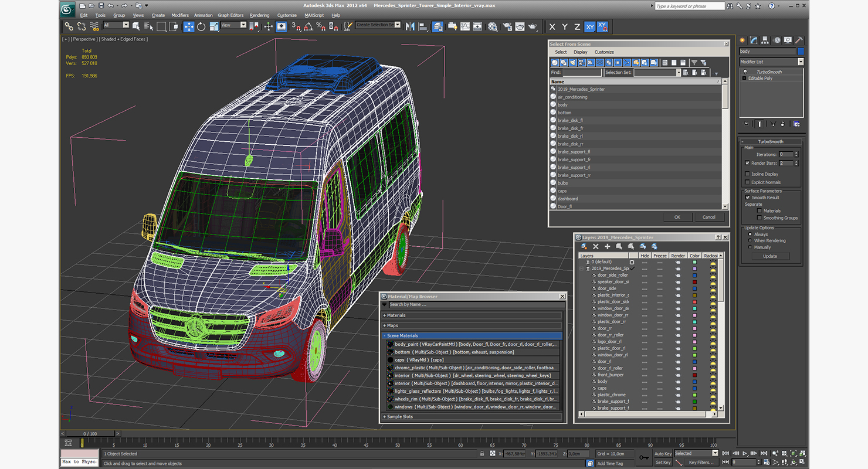Open the Modifiers menu

(x=180, y=15)
